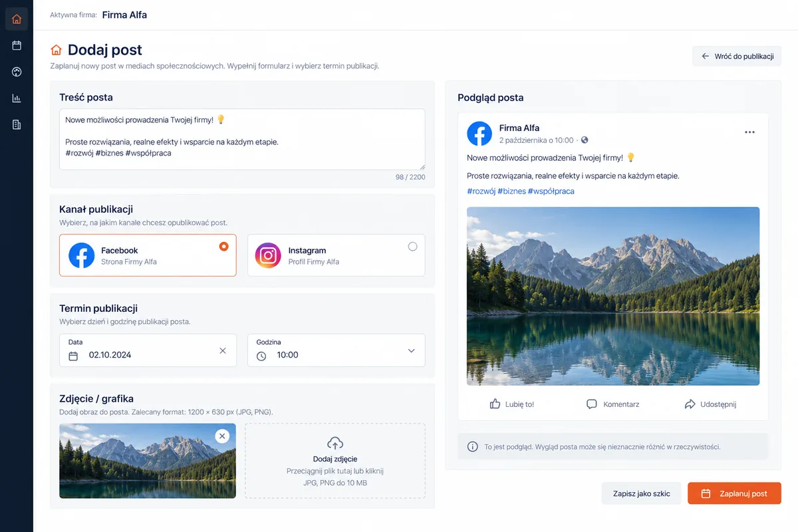This screenshot has width=798, height=532.
Task: Click the cloud upload icon
Action: click(335, 443)
